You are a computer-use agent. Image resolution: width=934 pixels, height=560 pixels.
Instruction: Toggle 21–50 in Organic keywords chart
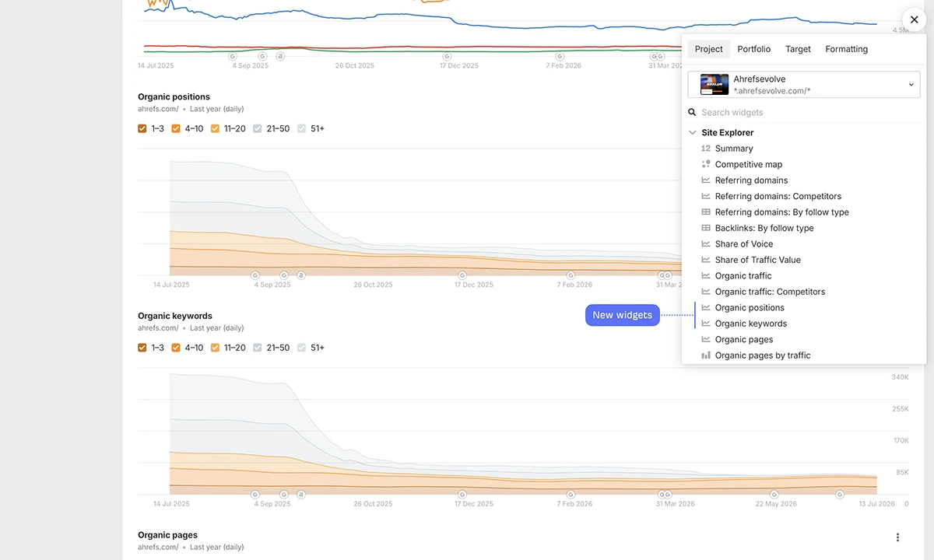point(258,348)
